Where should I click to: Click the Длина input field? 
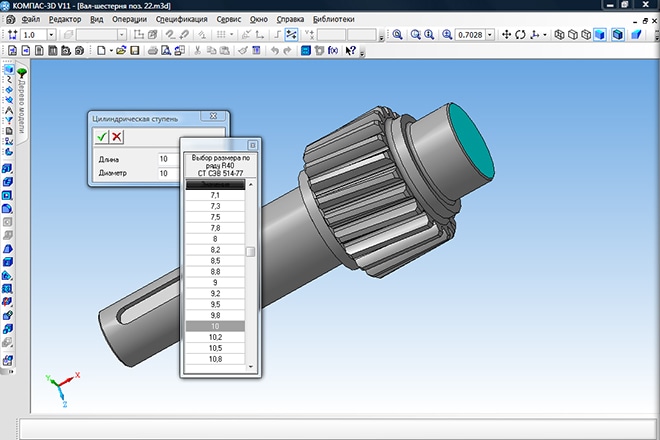coord(169,159)
